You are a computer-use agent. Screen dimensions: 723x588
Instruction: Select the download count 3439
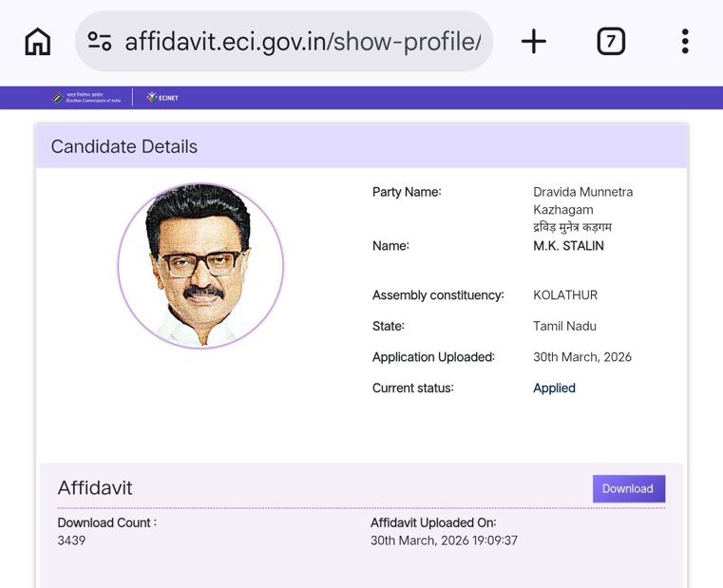(x=71, y=541)
